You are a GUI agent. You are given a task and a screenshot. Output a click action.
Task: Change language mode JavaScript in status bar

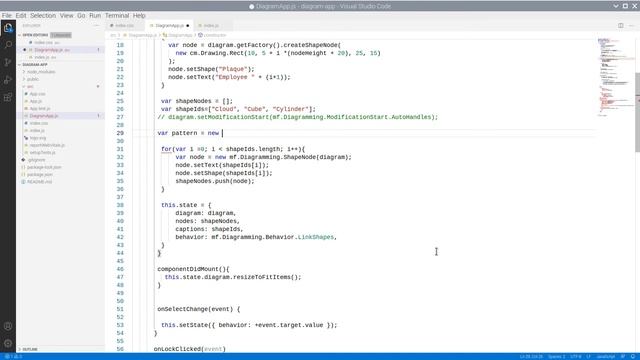pos(606,357)
